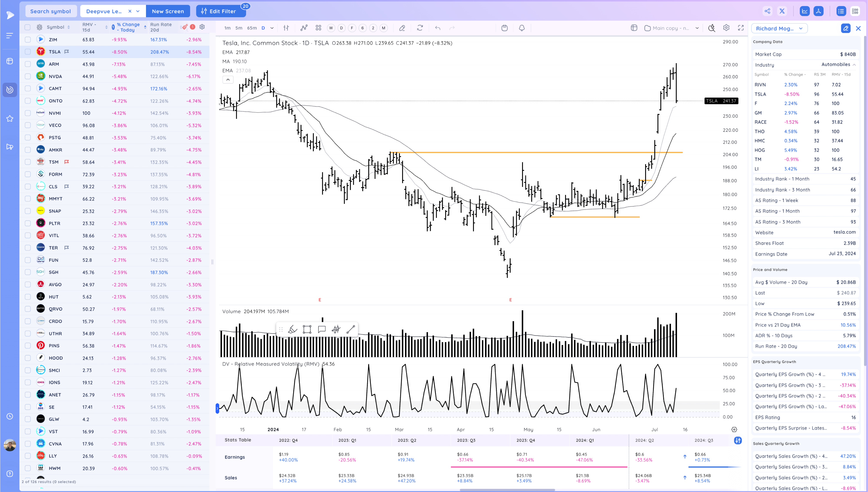Screen dimensions: 868x492
Task: Select the trend line drawing tool
Action: (350, 329)
